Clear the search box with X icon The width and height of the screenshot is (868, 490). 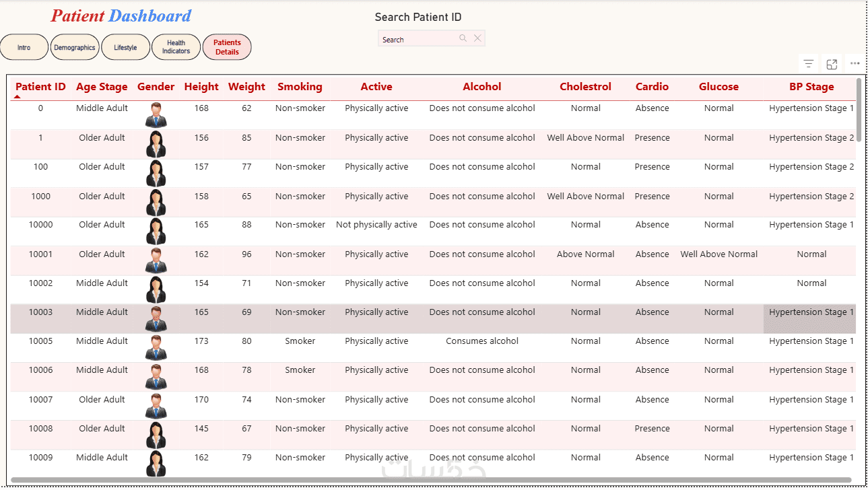pos(477,38)
